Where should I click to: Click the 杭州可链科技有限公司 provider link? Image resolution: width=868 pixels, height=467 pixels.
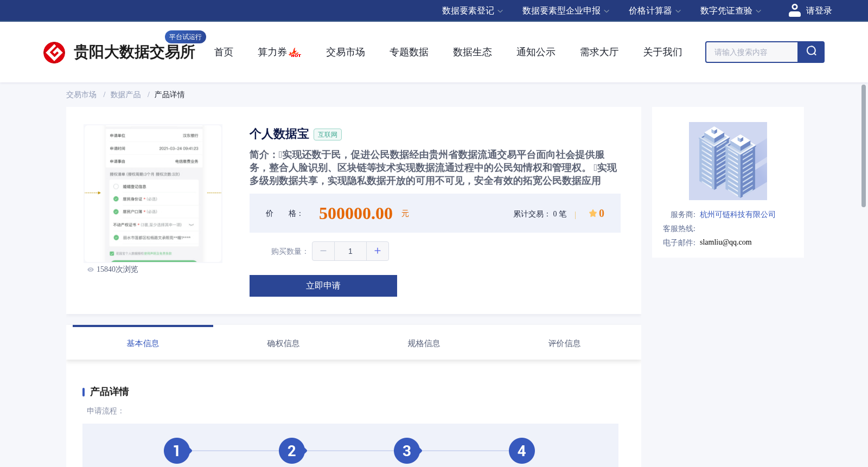click(737, 215)
